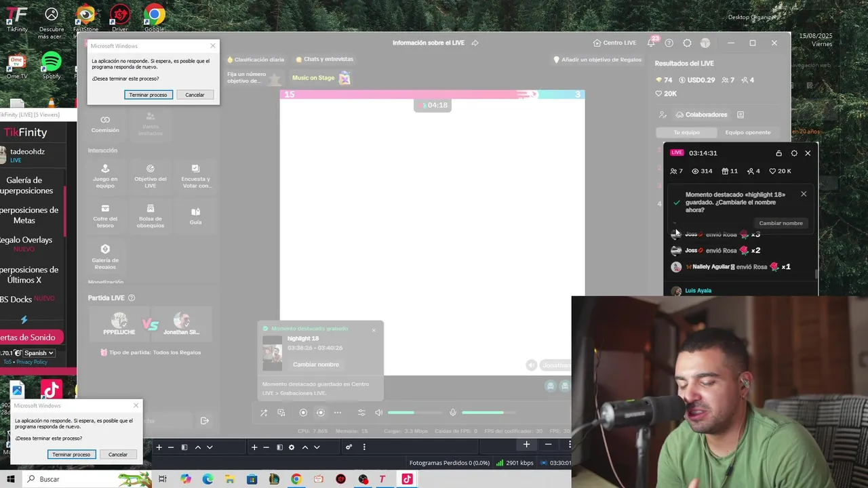Open OBS transition properties gears icon
Viewport: 868px width, 488px height.
tap(349, 447)
